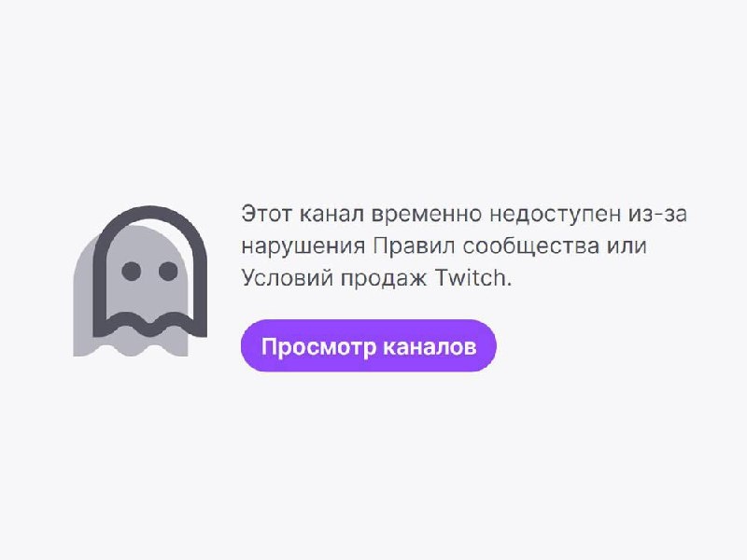Click the word временно in the message

[427, 216]
